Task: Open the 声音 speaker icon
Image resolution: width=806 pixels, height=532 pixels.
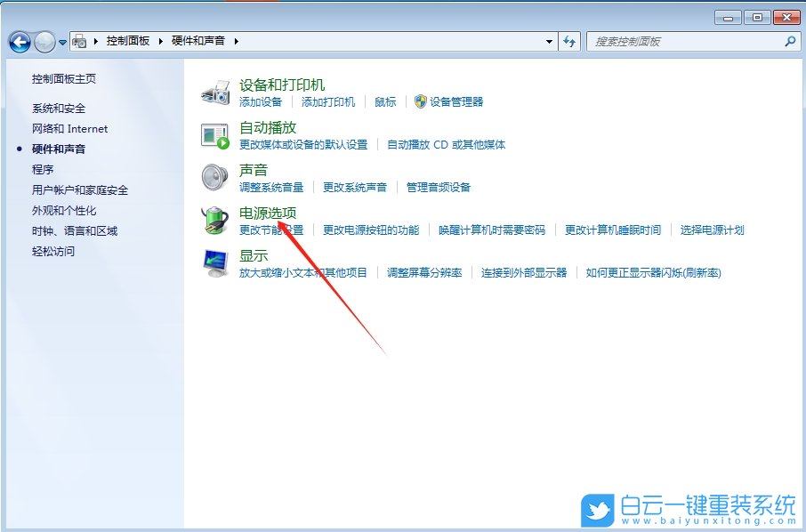Action: [x=214, y=177]
